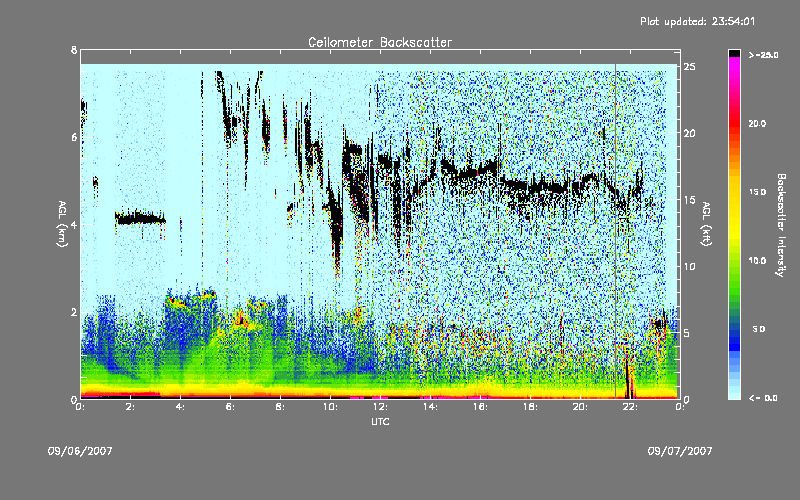Click the "<=0.0" colorbar label

[763, 398]
